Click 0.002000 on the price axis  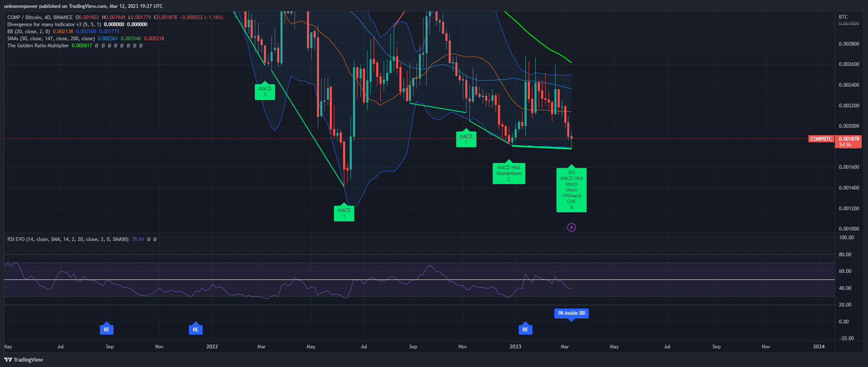pyautogui.click(x=849, y=126)
